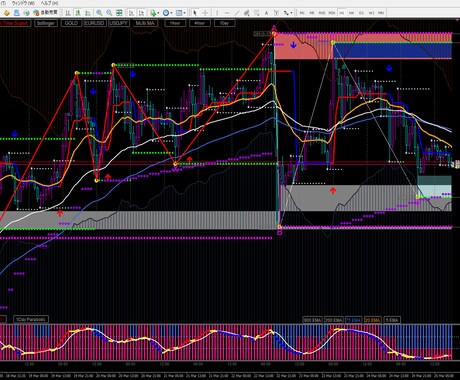Image resolution: width=460 pixels, height=380 pixels.
Task: Open the ヘルプ (Help) menu
Action: 49,3
